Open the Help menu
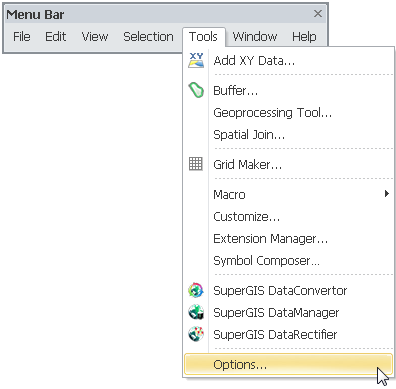The image size is (396, 389). 304,36
